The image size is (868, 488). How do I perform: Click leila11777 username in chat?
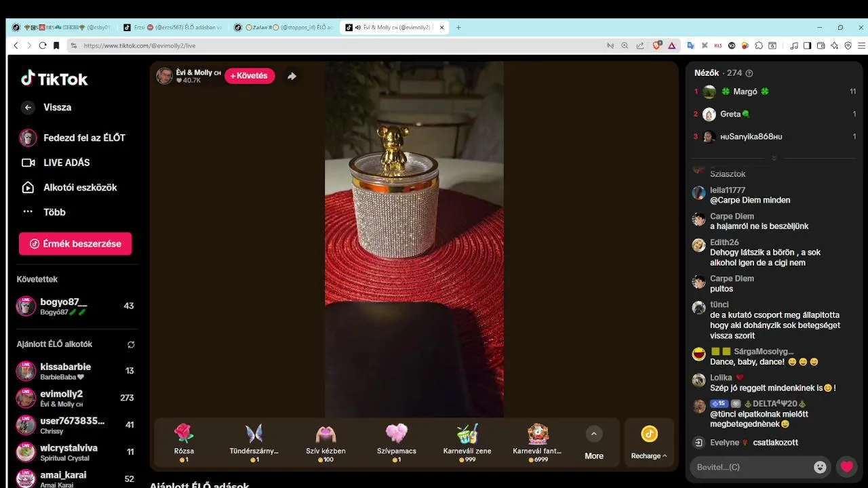(728, 190)
